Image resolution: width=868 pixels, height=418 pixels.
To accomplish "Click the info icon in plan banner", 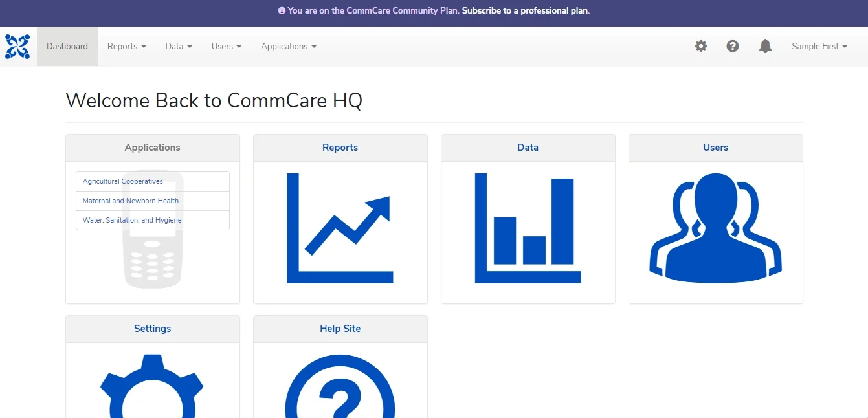I will pyautogui.click(x=282, y=11).
